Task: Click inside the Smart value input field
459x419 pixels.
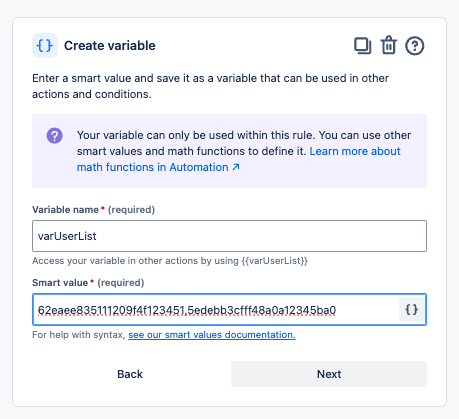Action: [216, 310]
